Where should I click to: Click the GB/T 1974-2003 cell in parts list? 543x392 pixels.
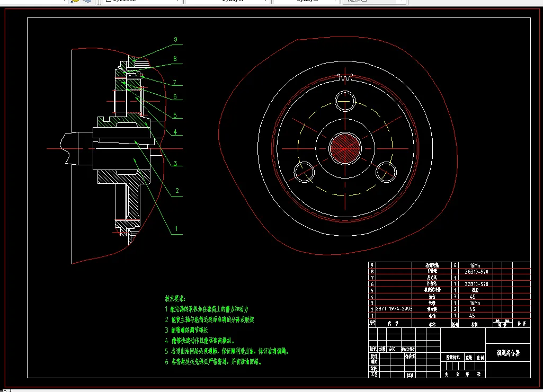click(394, 308)
